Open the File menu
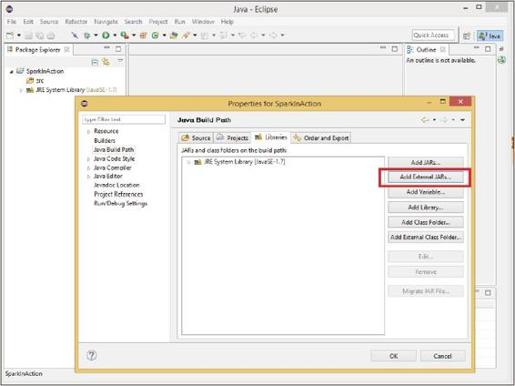 [11, 22]
